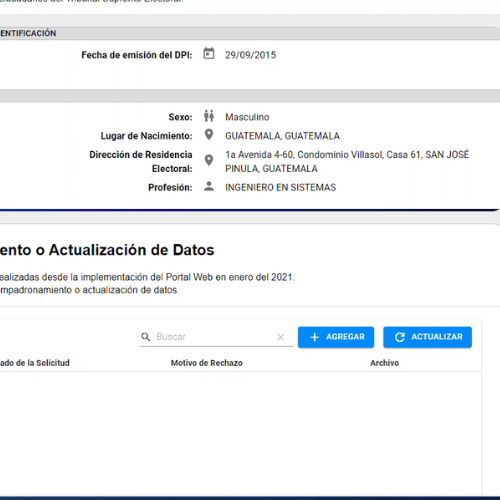Click the Dirección de Residencia Electoral label

coord(141,162)
